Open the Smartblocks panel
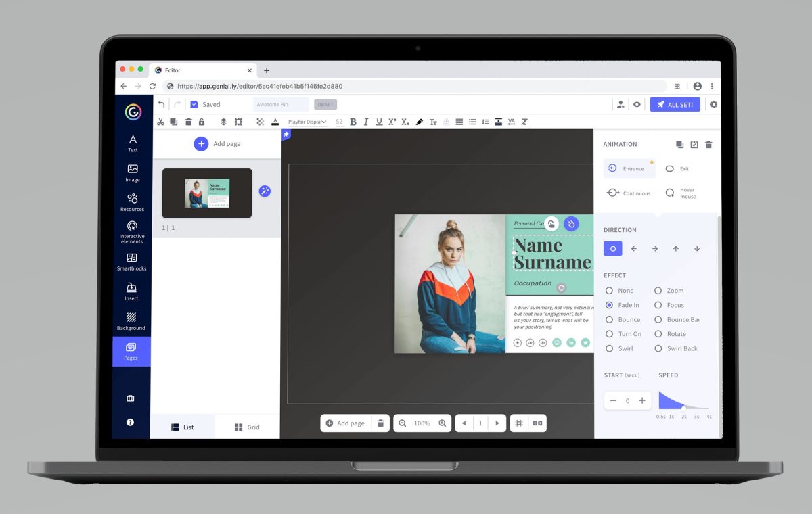Viewport: 812px width, 514px height. click(132, 262)
